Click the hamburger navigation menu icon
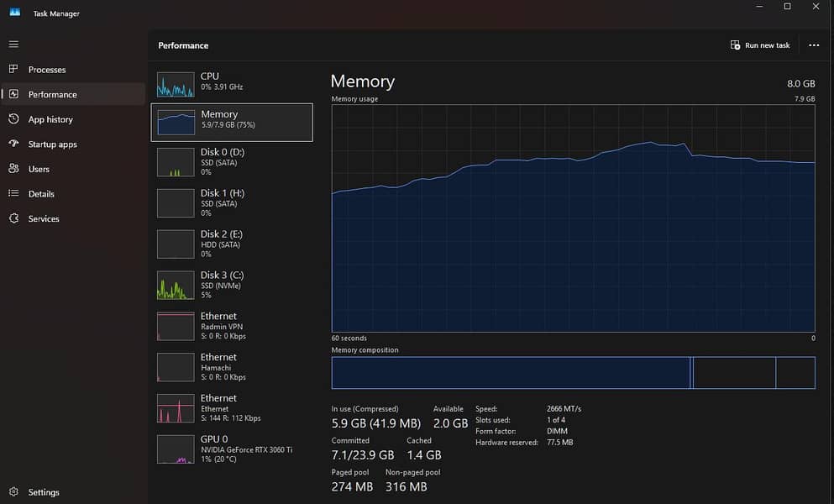The image size is (834, 504). (x=13, y=44)
